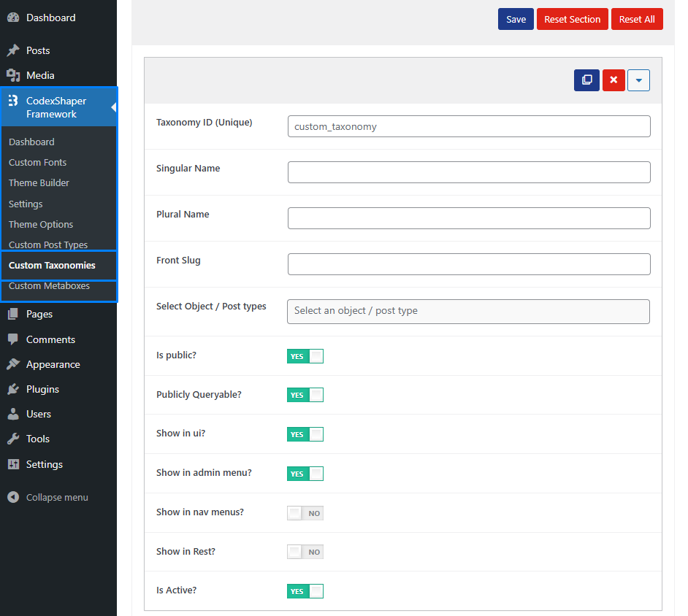688x616 pixels.
Task: Turn on Show in Rest?
Action: (x=305, y=552)
